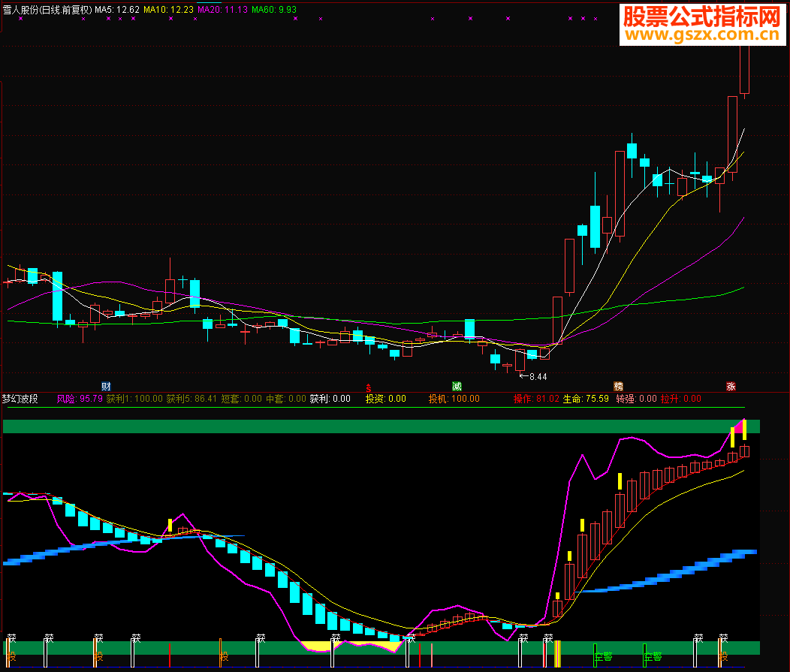Click the 转强: 0.00 value

click(x=636, y=399)
